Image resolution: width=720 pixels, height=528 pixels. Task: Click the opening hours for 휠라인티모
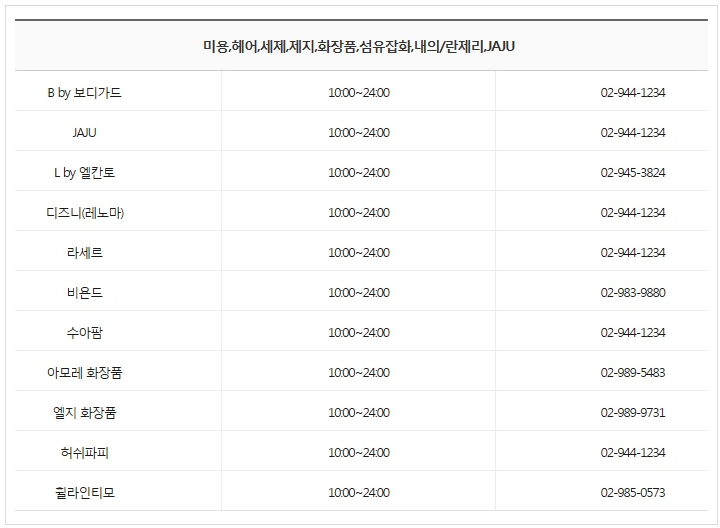(359, 492)
